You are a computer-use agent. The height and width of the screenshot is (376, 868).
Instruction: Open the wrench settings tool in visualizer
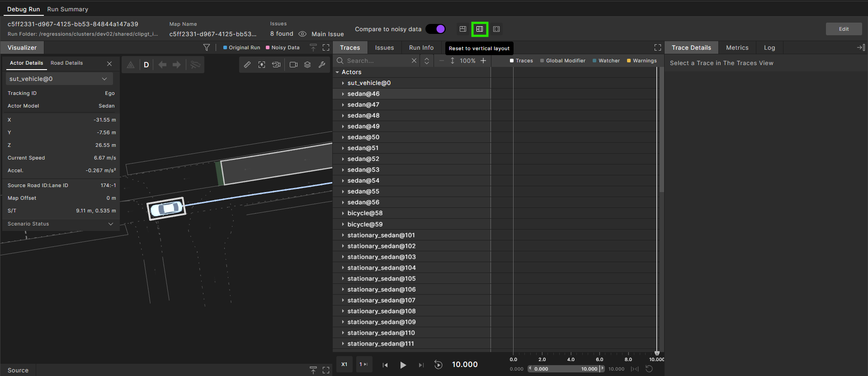pos(322,65)
